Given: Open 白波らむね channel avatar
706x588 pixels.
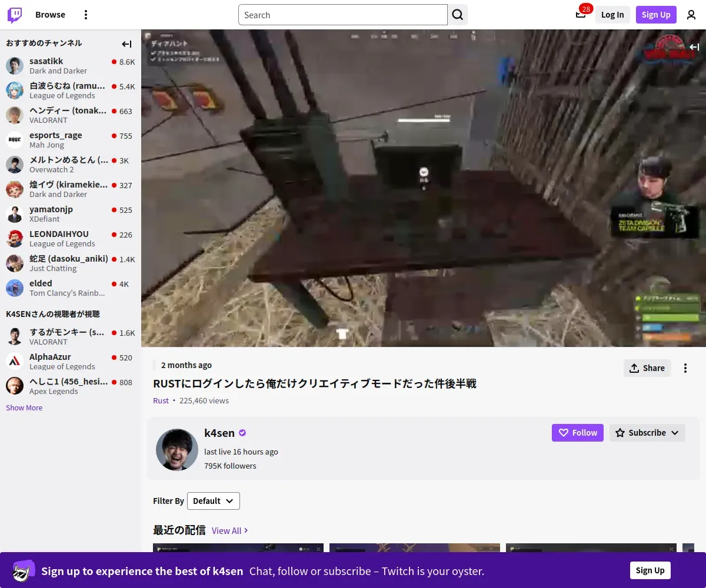Looking at the screenshot, I should [15, 91].
